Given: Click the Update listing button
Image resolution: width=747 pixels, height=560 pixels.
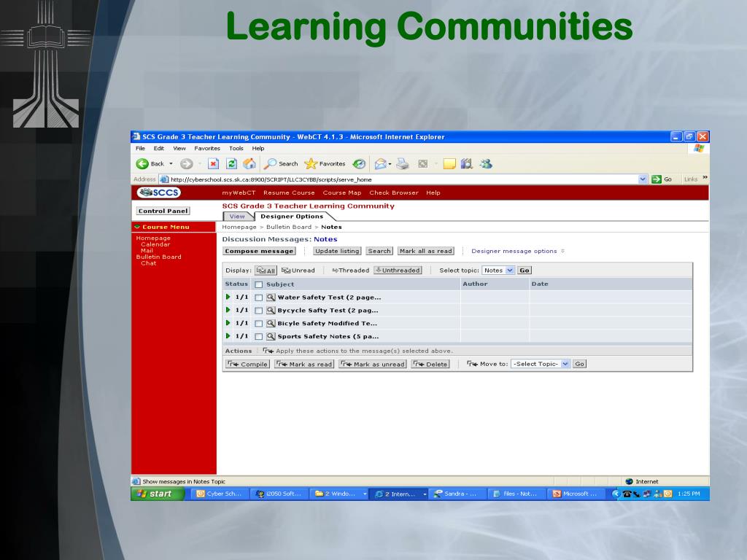Looking at the screenshot, I should point(337,251).
